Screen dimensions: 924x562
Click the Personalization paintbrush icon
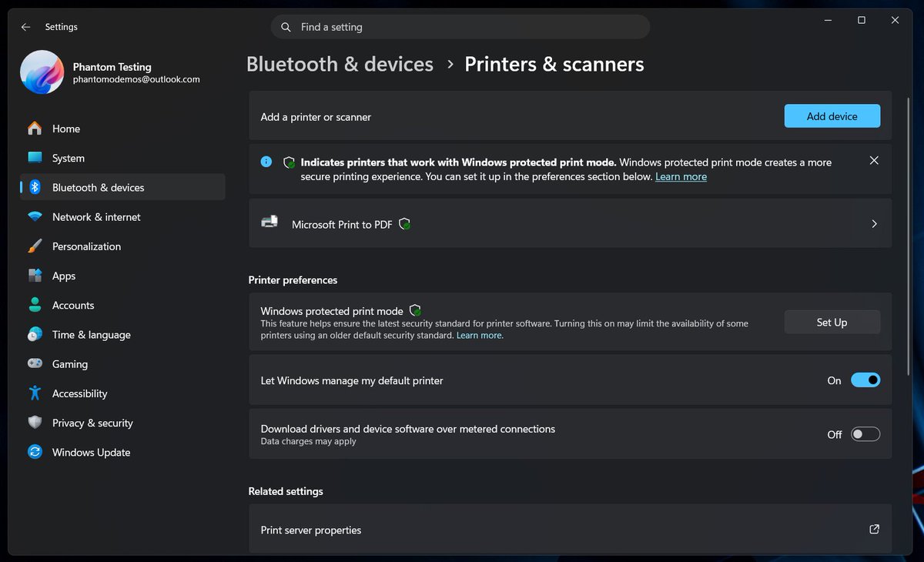click(x=35, y=246)
